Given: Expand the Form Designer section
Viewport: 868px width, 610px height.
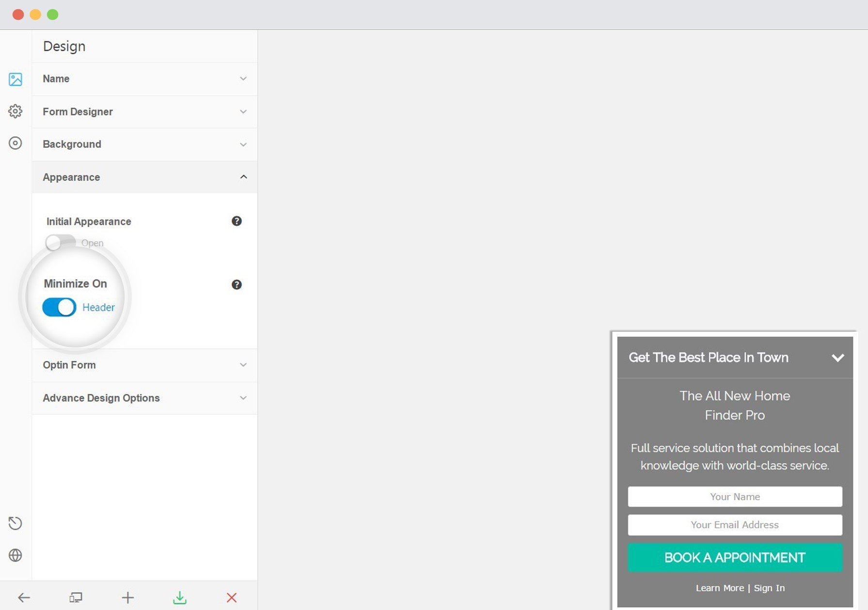Looking at the screenshot, I should coord(144,111).
